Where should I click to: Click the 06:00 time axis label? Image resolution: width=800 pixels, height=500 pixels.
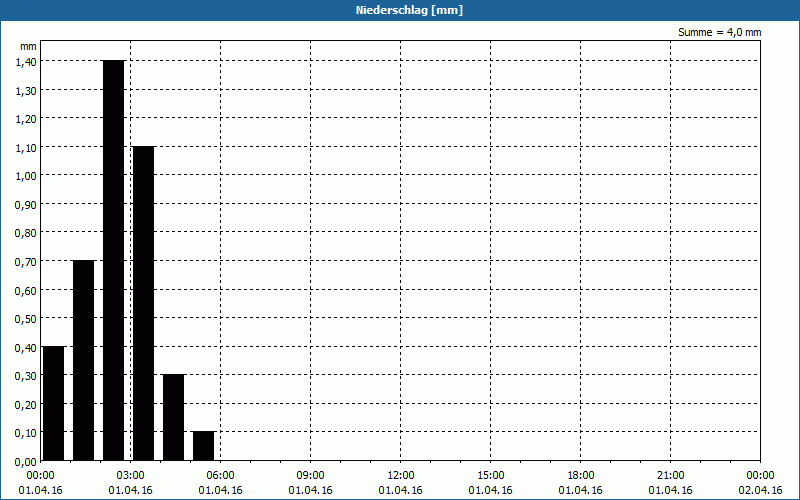click(x=220, y=476)
